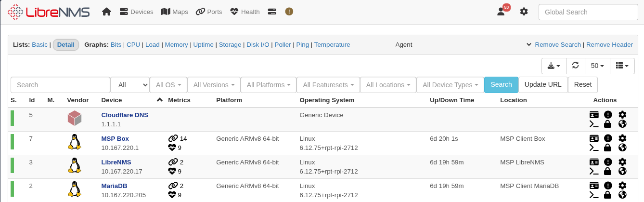Open the All Versions filter dropdown
Viewport: 644px width, 202px height.
(x=214, y=85)
